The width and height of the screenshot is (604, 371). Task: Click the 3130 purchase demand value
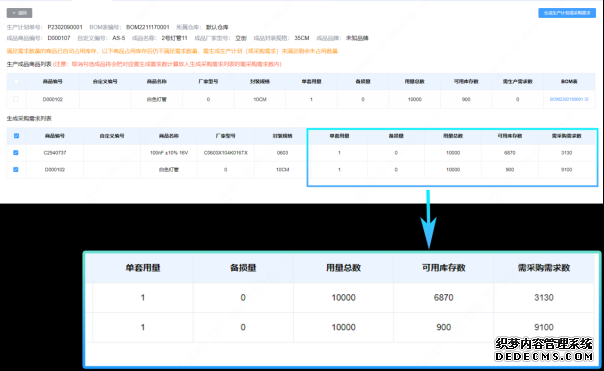pos(566,153)
